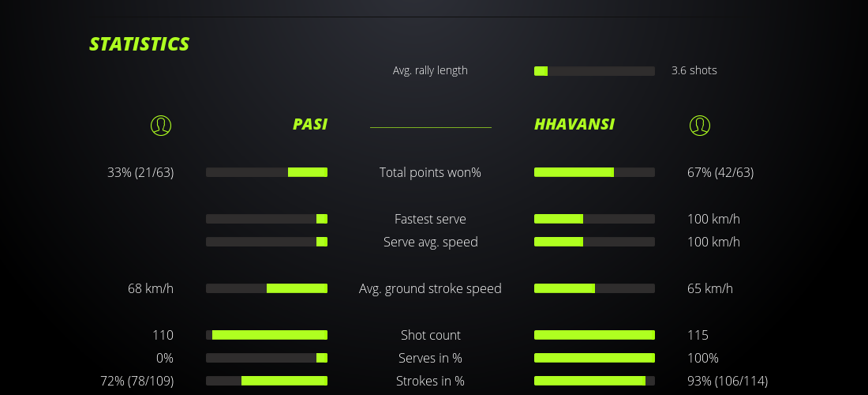Select the HHAVANSI player name
This screenshot has width=868, height=395.
click(x=574, y=124)
